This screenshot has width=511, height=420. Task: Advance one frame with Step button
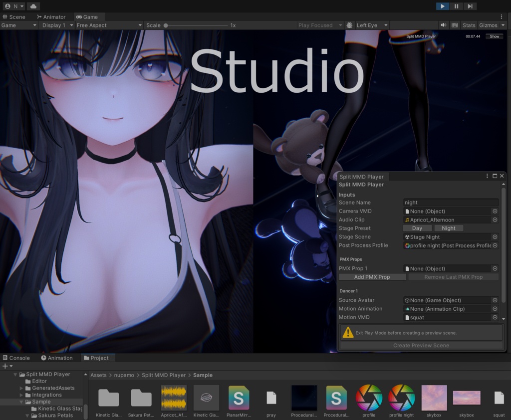470,6
